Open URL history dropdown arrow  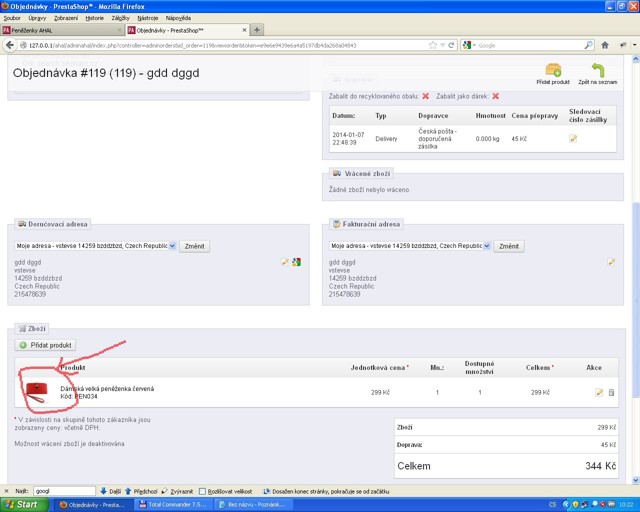click(x=442, y=45)
